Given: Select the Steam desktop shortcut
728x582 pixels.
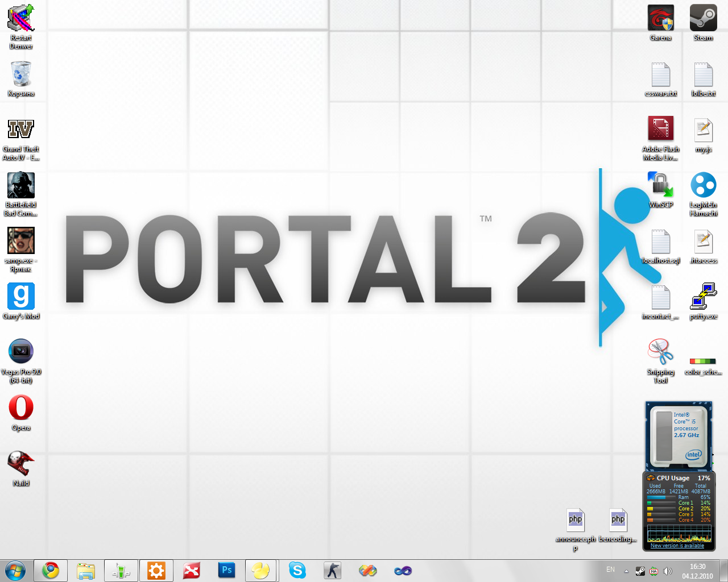Looking at the screenshot, I should [x=704, y=23].
